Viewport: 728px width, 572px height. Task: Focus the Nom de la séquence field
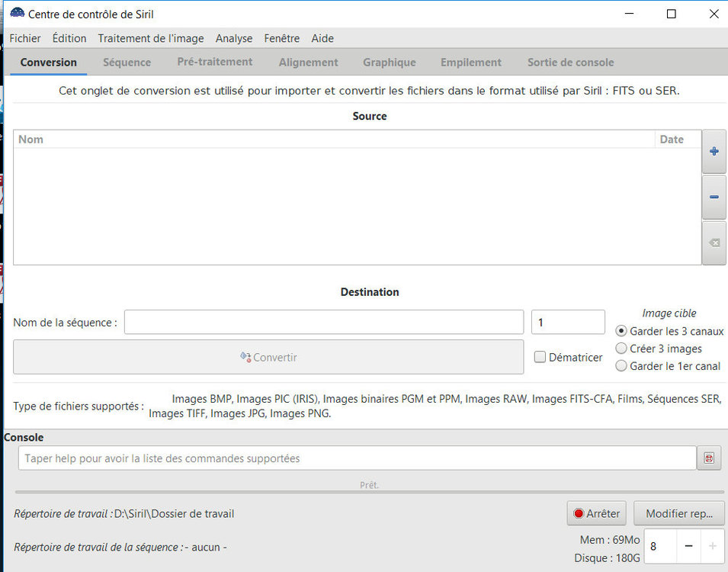(324, 322)
